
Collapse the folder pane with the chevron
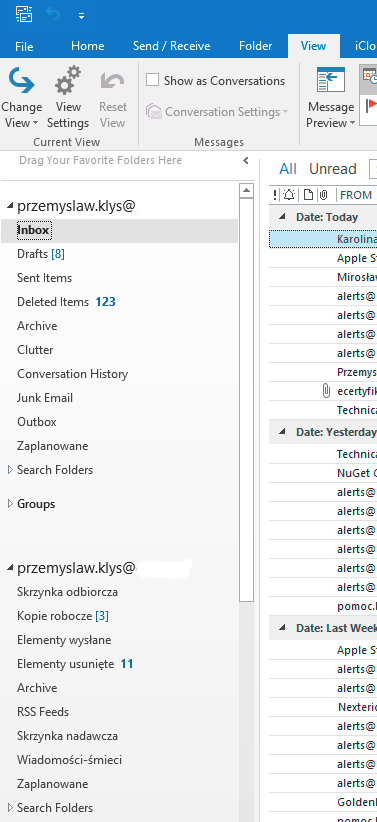pos(246,161)
